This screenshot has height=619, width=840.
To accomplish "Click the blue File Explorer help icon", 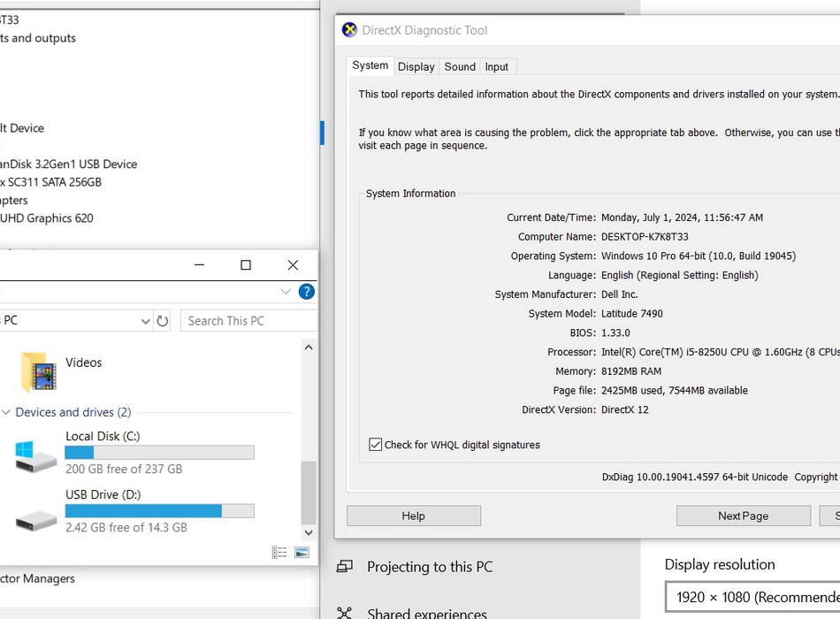I will point(306,292).
